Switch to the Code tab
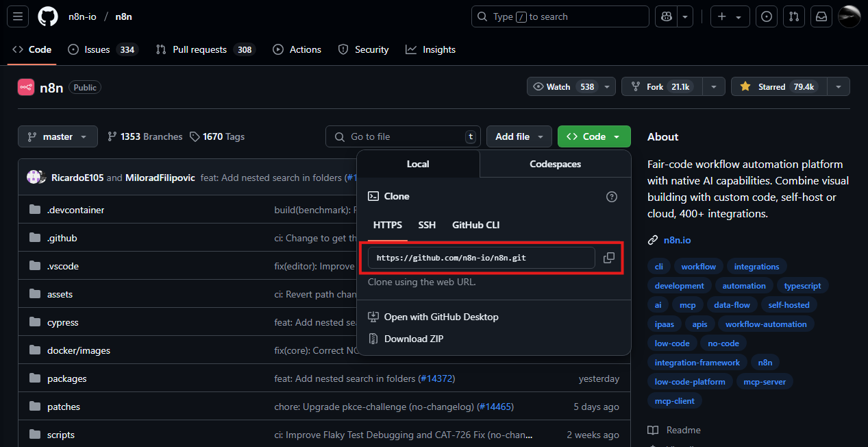Image resolution: width=868 pixels, height=447 pixels. click(x=32, y=49)
